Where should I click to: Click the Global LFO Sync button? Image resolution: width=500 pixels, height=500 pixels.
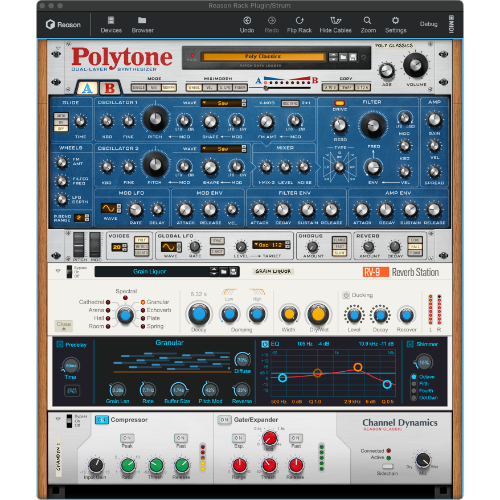click(x=217, y=241)
